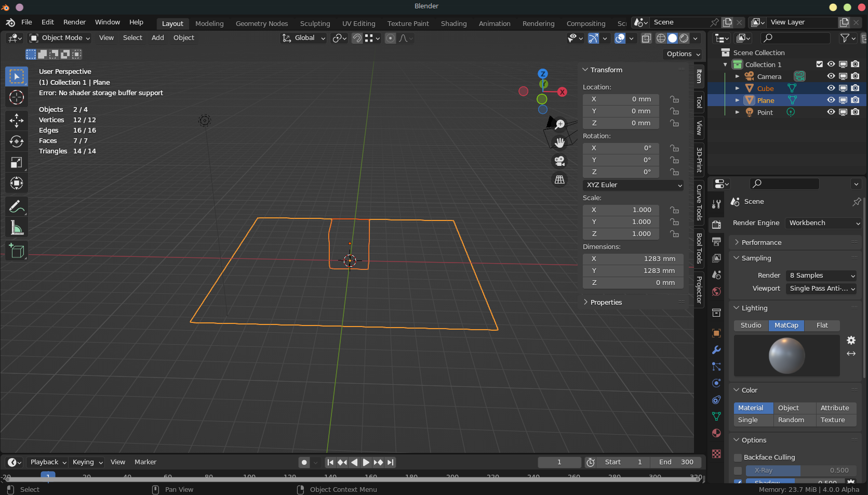
Task: Jump to the timeline's first frame
Action: click(330, 462)
